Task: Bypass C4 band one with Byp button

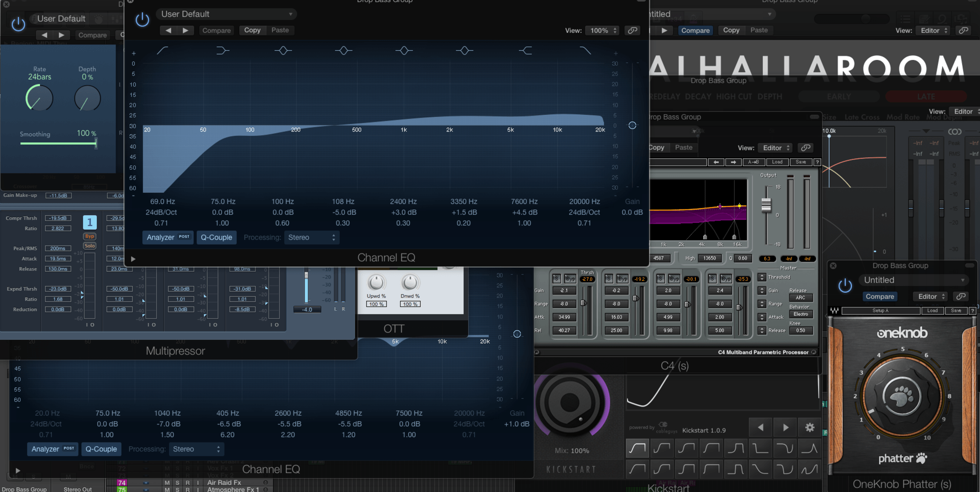Action: point(570,279)
